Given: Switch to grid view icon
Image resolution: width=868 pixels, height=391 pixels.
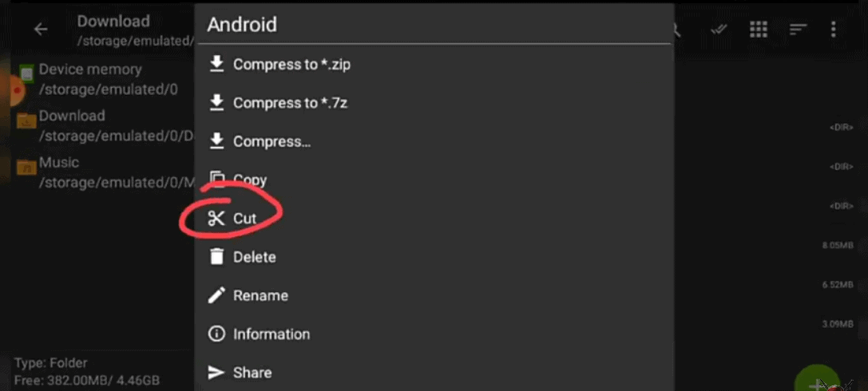Looking at the screenshot, I should click(x=759, y=30).
